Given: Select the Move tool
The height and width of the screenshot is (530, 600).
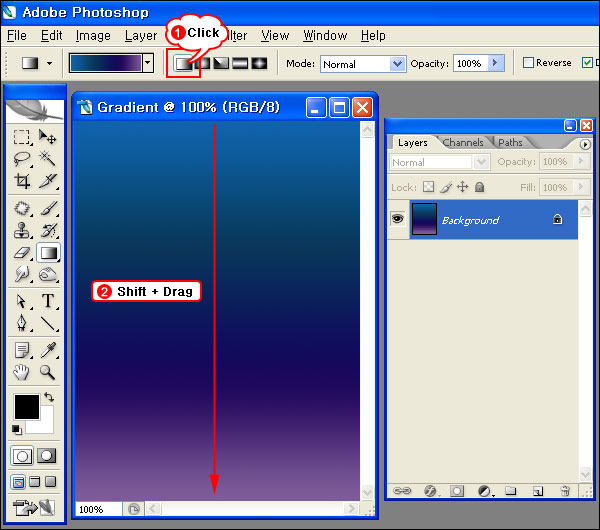Looking at the screenshot, I should pyautogui.click(x=48, y=137).
